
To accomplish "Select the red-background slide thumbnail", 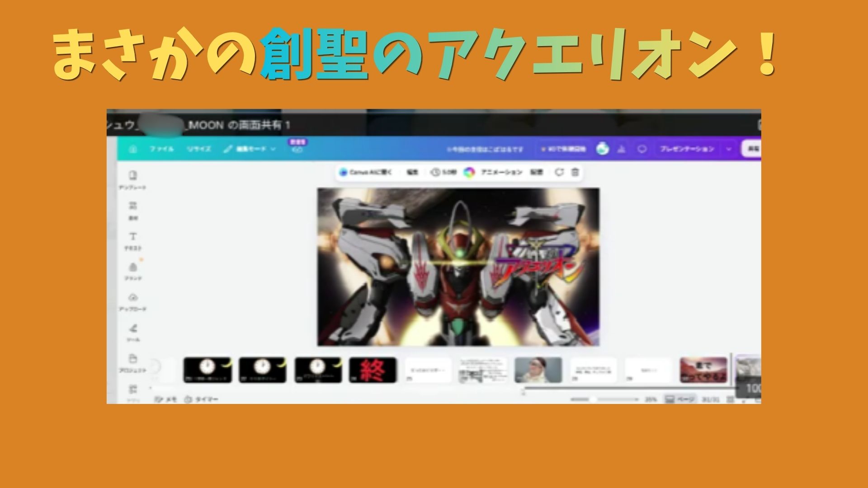I will [704, 370].
